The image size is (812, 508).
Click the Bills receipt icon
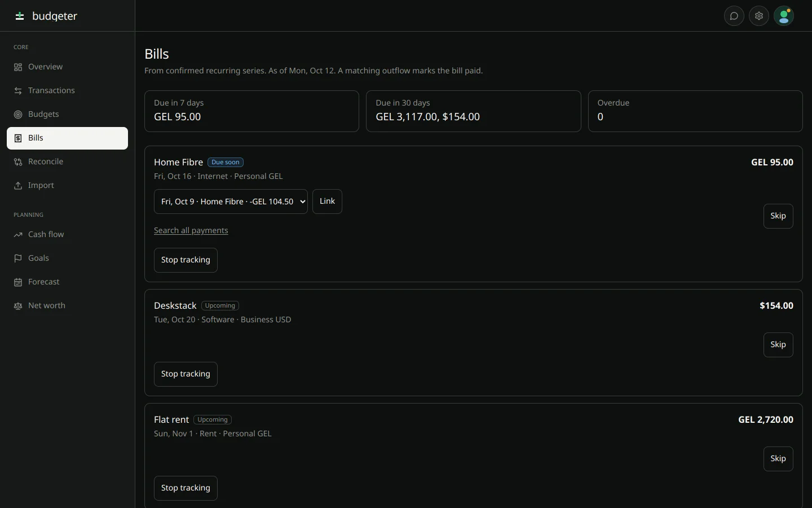18,138
